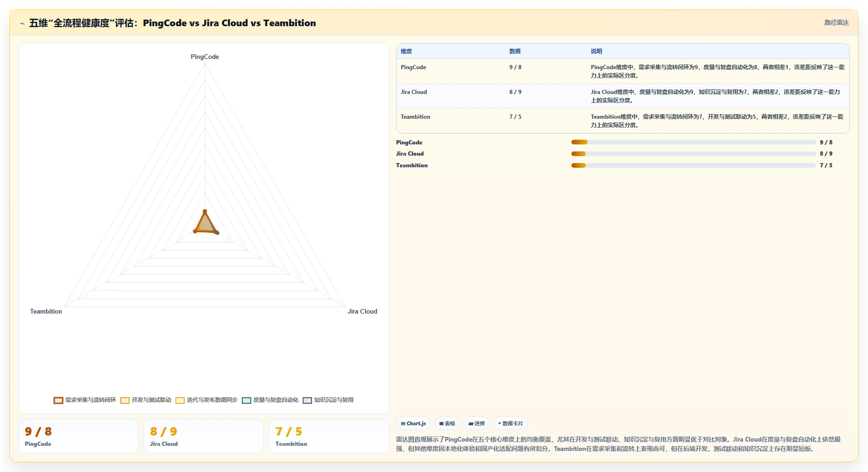Select the 进度 tag
Viewport: 868px width, 472px height.
click(477, 423)
